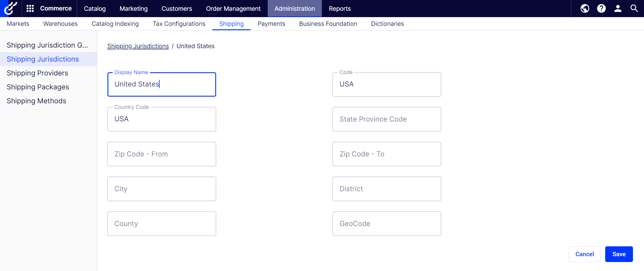Open the user profile icon
The height and width of the screenshot is (271, 644).
point(618,8)
